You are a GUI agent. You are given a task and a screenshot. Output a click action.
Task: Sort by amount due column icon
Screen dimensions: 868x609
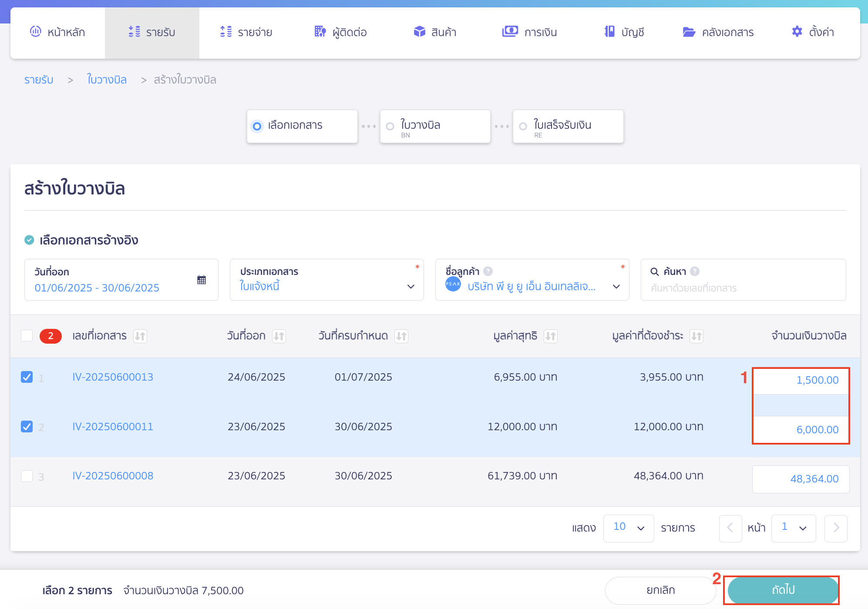(x=696, y=336)
